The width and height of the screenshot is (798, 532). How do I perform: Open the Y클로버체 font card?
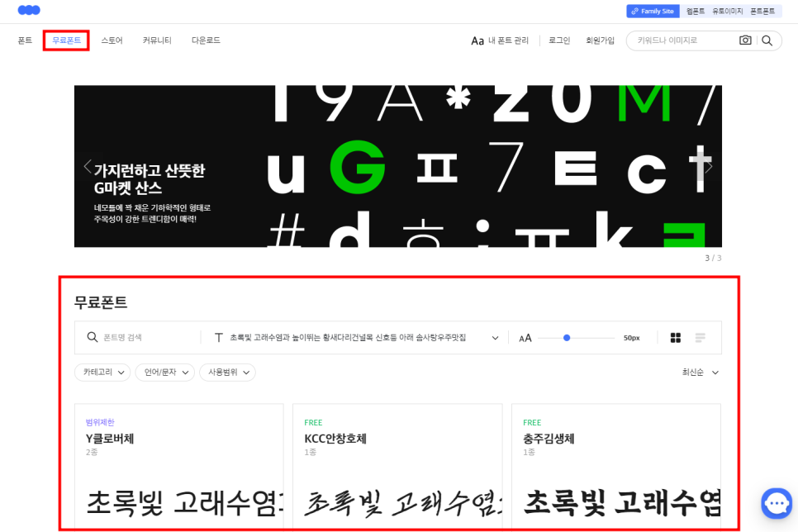tap(179, 467)
